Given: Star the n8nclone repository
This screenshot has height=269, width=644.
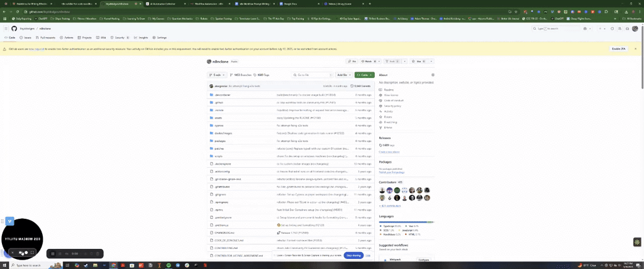Looking at the screenshot, I should point(419,61).
